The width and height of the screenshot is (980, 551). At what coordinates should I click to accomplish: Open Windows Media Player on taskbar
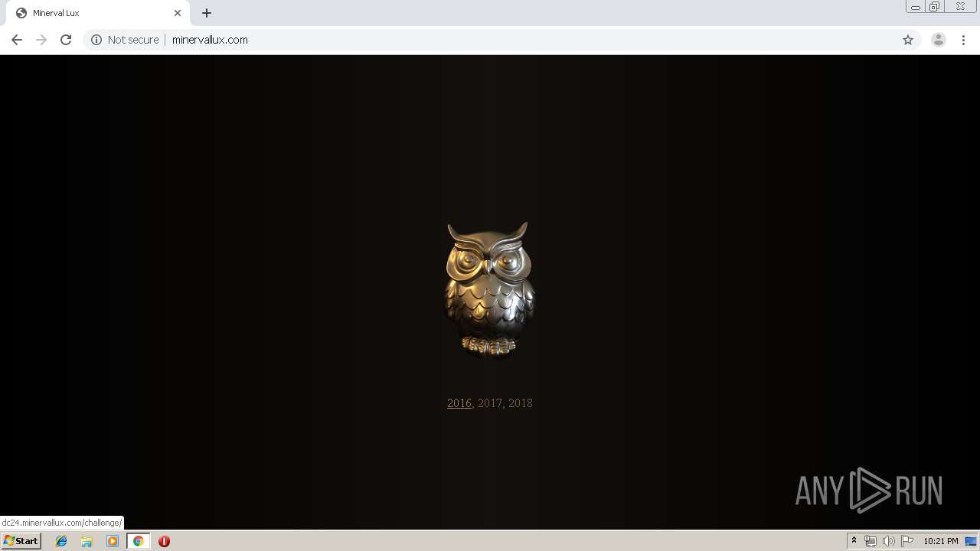(113, 541)
